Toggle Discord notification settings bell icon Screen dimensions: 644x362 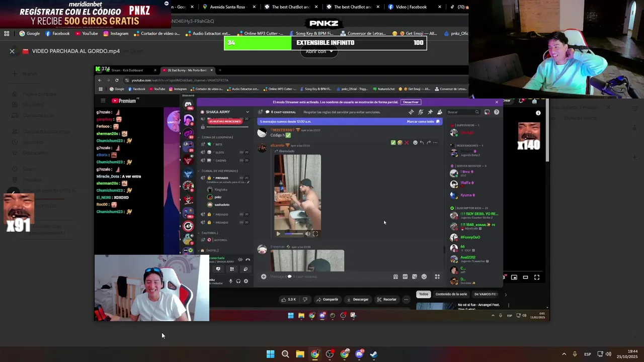(421, 112)
